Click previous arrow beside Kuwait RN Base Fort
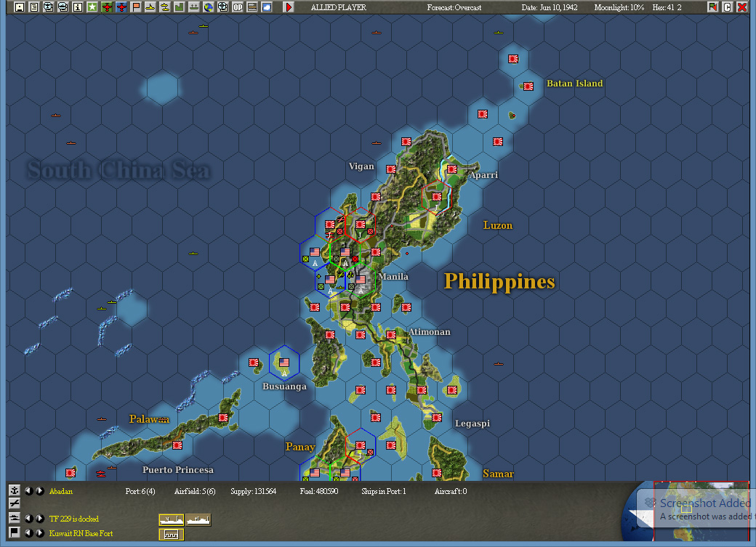This screenshot has height=547, width=756. point(28,533)
